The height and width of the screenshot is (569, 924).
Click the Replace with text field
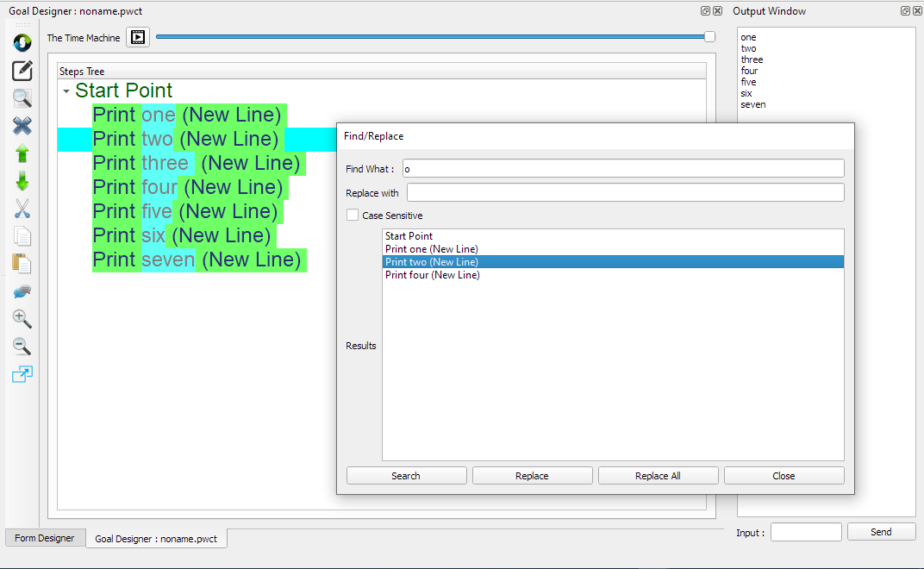[x=625, y=192]
